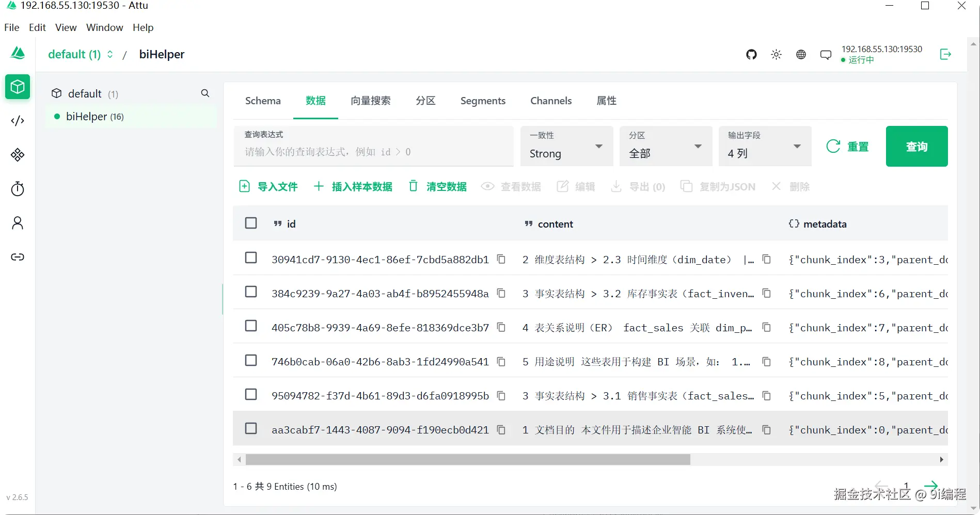The width and height of the screenshot is (980, 515).
Task: Switch to the 数据 tab
Action: [x=315, y=101]
